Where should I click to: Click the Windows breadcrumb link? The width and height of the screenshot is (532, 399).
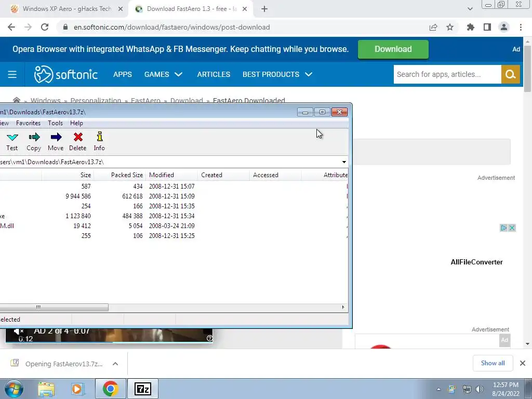click(x=46, y=100)
